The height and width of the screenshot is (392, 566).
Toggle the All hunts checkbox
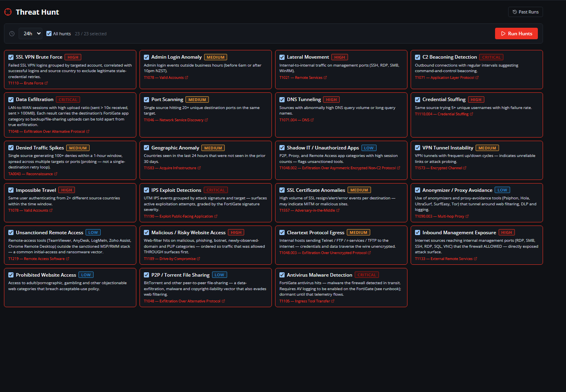click(x=49, y=34)
